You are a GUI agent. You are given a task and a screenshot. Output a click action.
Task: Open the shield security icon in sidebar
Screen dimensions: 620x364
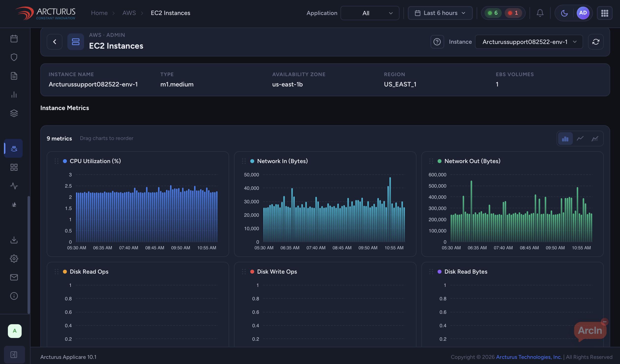tap(14, 57)
